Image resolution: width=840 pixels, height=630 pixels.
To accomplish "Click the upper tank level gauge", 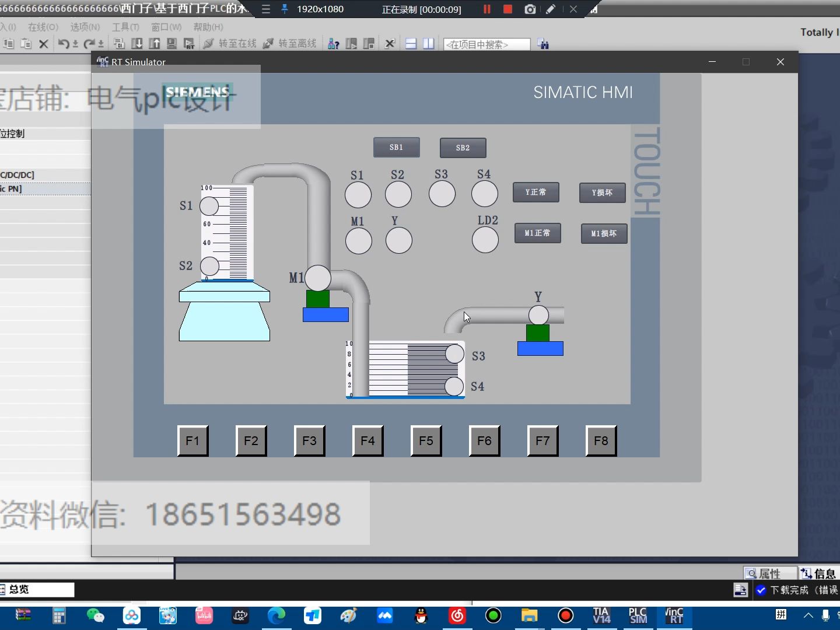I will pyautogui.click(x=227, y=233).
